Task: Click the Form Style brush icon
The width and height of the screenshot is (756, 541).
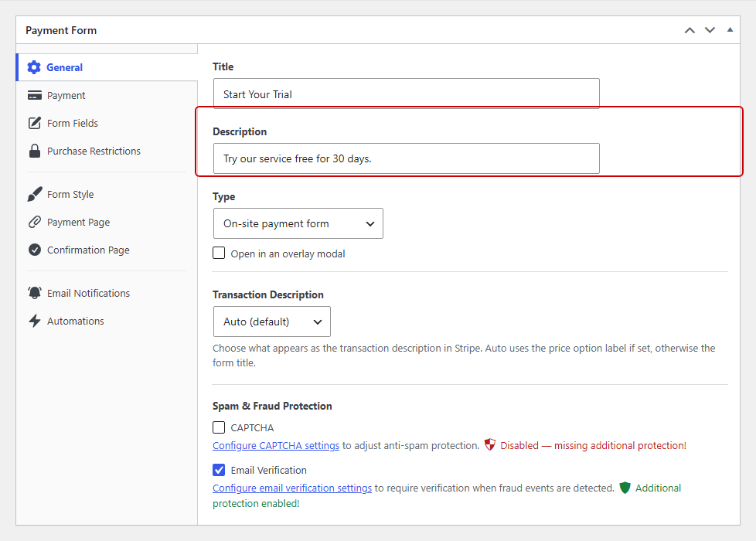Action: (35, 194)
